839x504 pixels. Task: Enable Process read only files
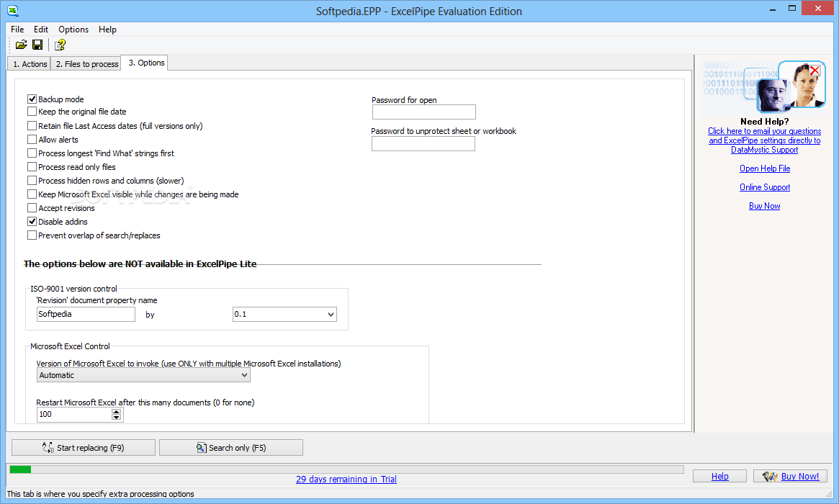tap(32, 167)
